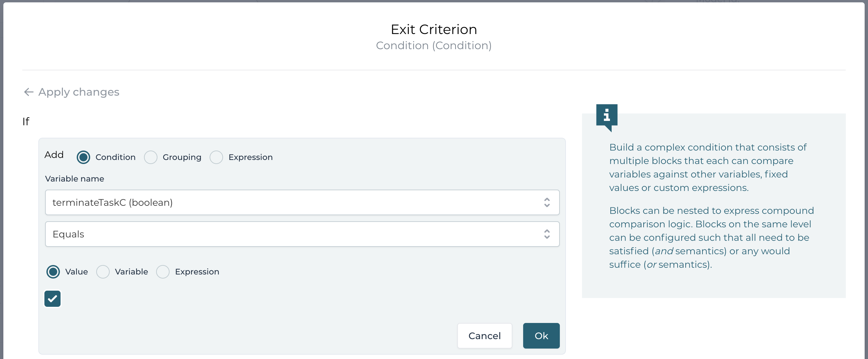
Task: Click the info icon in the help panel
Action: point(607,117)
